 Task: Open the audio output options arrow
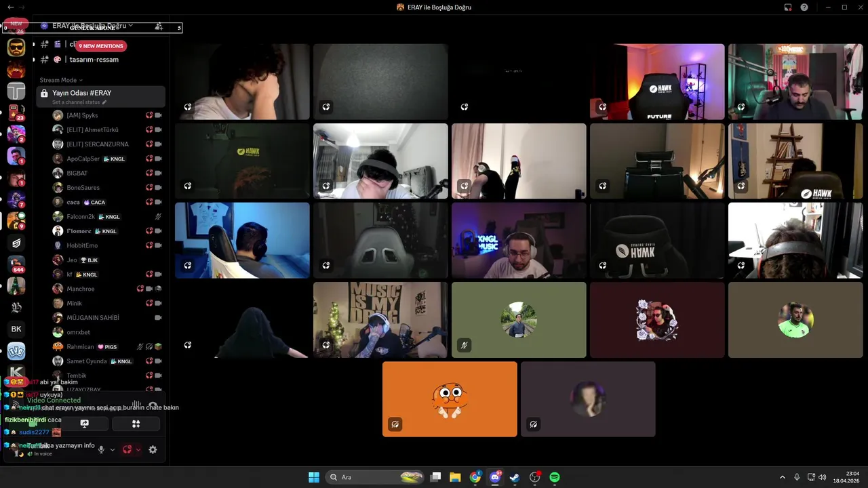tap(138, 449)
